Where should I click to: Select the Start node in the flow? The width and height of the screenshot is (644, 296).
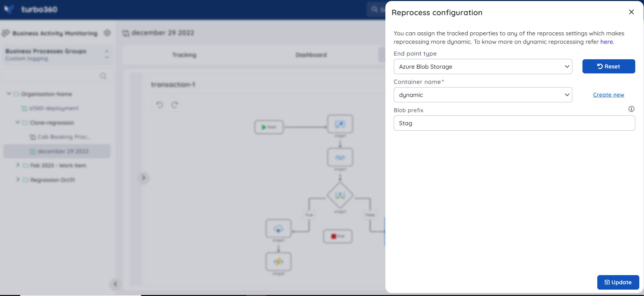pos(269,127)
